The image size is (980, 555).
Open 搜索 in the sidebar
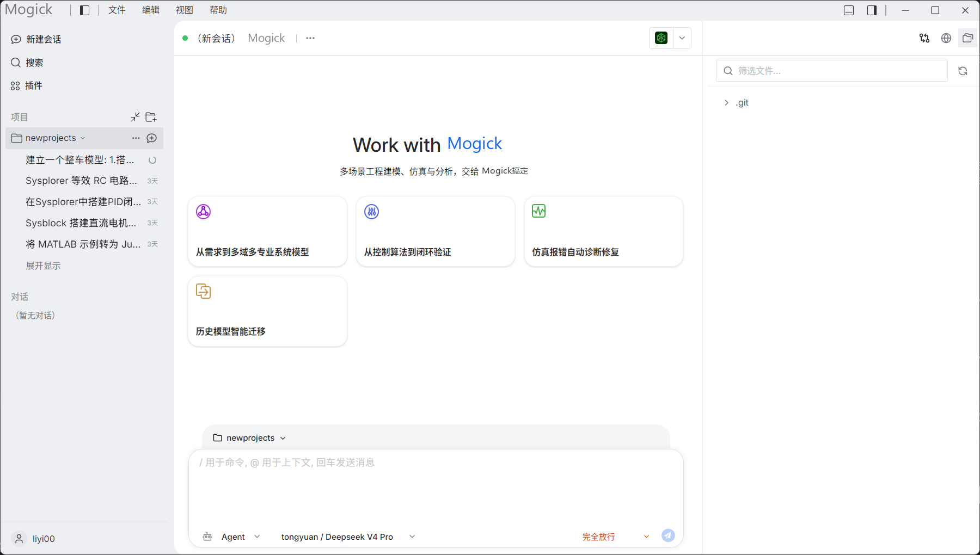coord(27,63)
